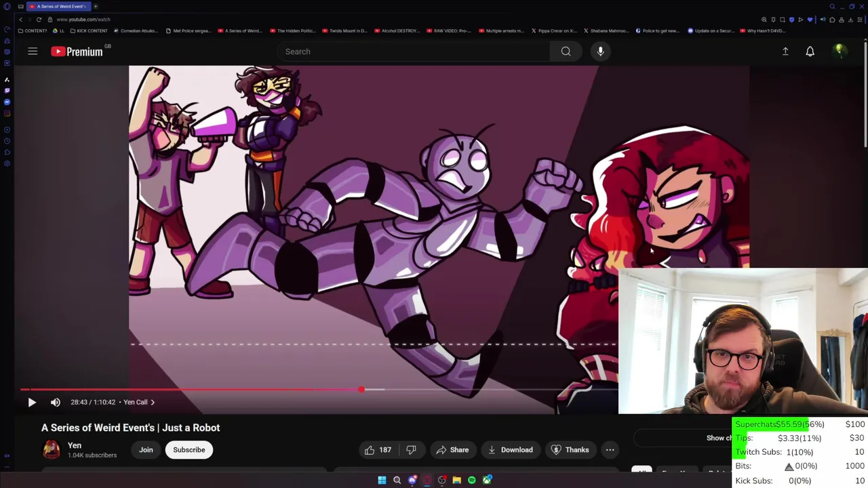Open File Explorer from the taskbar
This screenshot has height=488, width=868.
(457, 481)
